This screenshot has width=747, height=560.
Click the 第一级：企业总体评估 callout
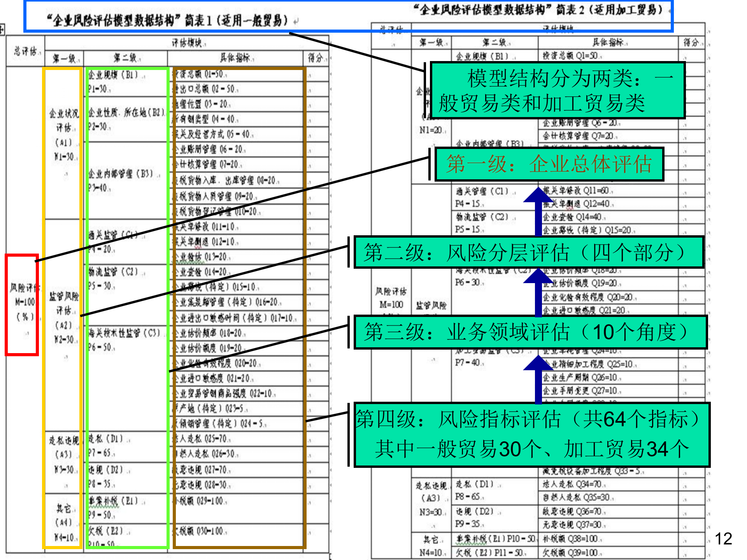pyautogui.click(x=549, y=164)
